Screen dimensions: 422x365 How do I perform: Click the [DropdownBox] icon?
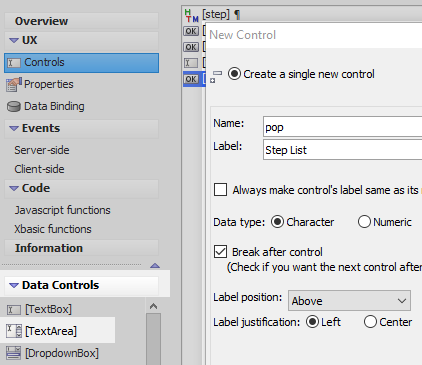point(14,353)
